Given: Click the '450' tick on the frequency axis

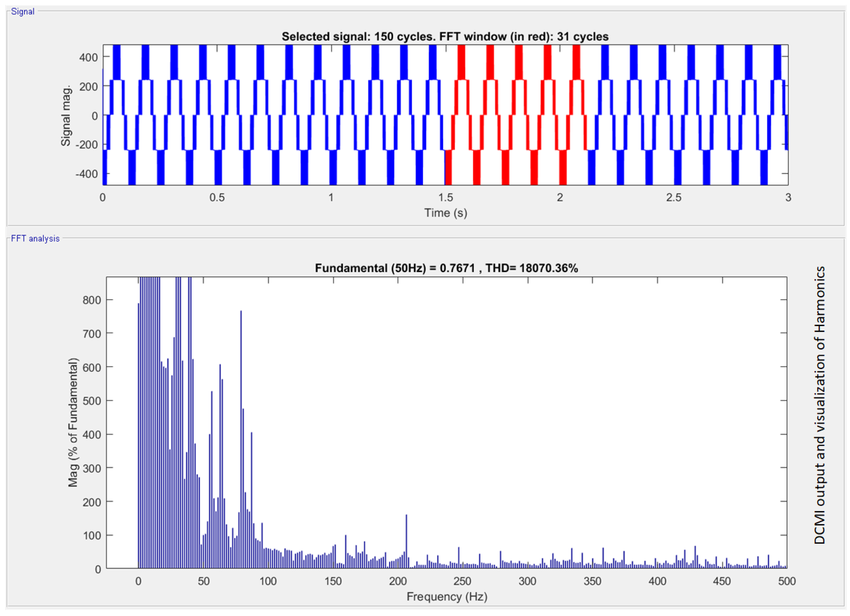Looking at the screenshot, I should [x=722, y=581].
